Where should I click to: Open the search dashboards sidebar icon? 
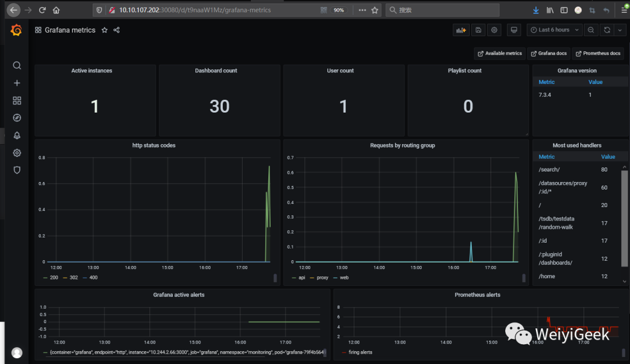pos(17,65)
